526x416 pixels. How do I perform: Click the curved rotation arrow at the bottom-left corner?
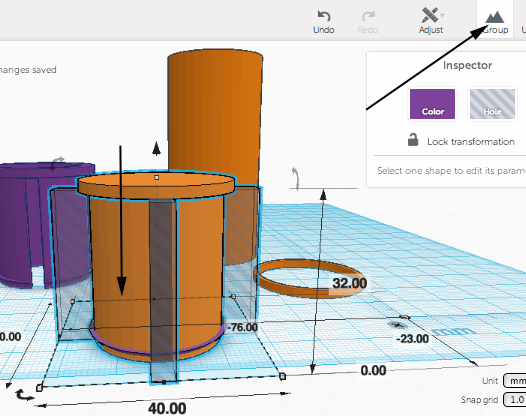[24, 395]
